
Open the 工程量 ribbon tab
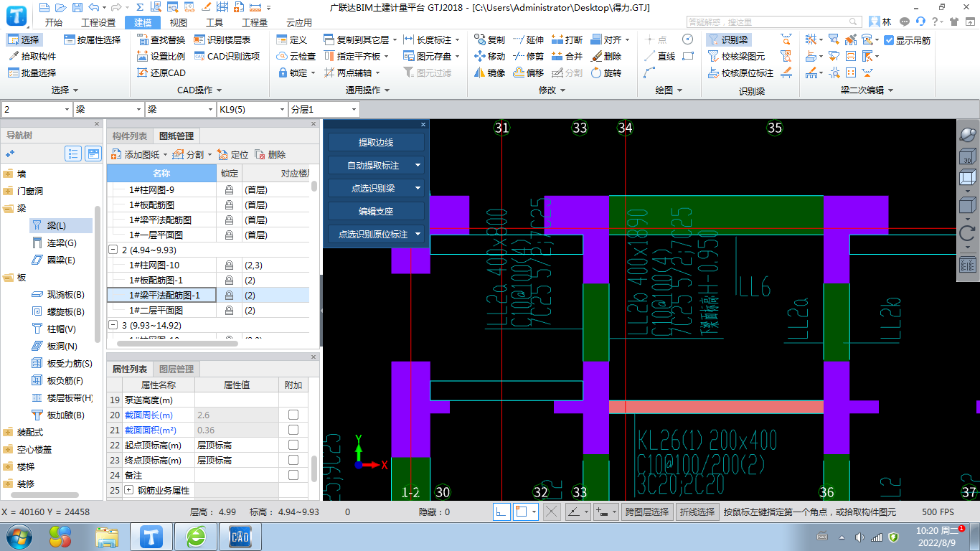(255, 22)
